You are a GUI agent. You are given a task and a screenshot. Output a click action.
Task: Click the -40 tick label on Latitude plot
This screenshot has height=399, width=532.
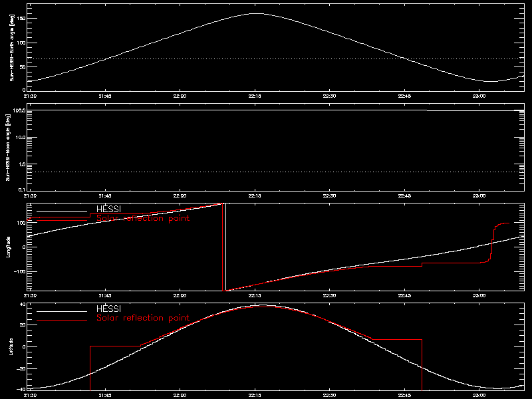pyautogui.click(x=21, y=389)
